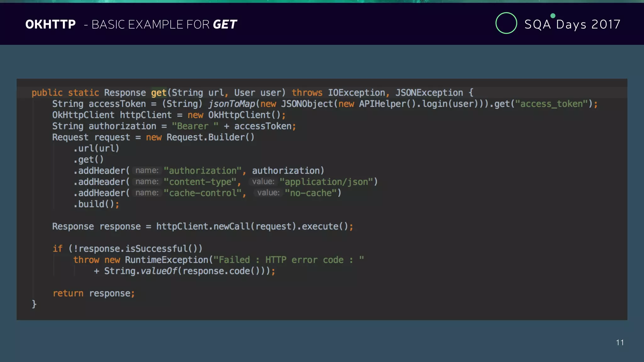644x362 pixels.
Task: Click the closing brace of the method
Action: tap(34, 304)
